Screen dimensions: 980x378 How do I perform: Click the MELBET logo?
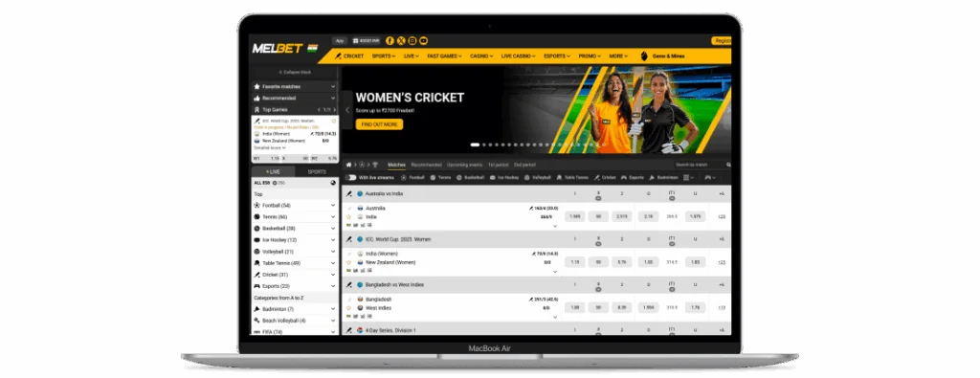pos(278,48)
